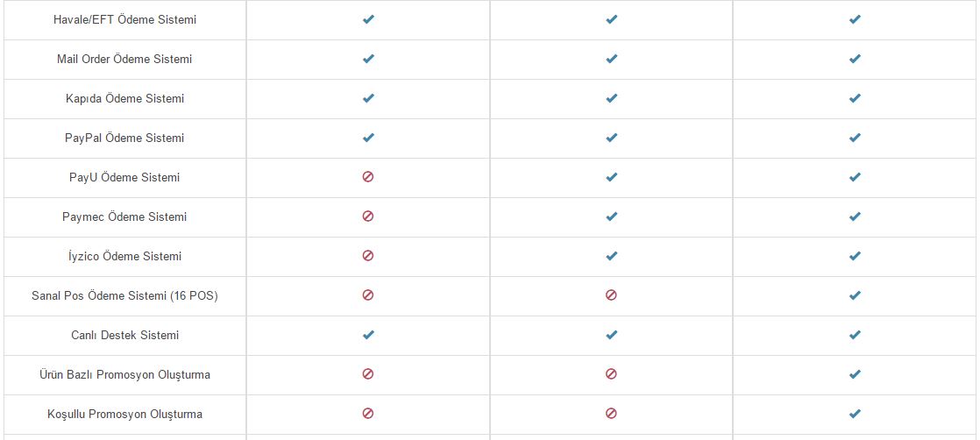
Task: Click middle prohibited icon in Ürün Bazlı Promosyon row
Action: (611, 373)
